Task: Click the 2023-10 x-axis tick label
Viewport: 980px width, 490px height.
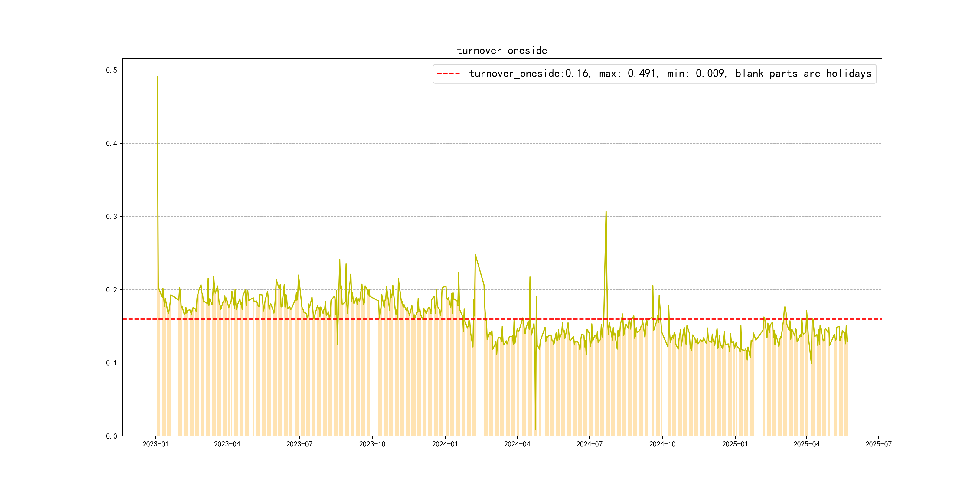Action: tap(372, 444)
